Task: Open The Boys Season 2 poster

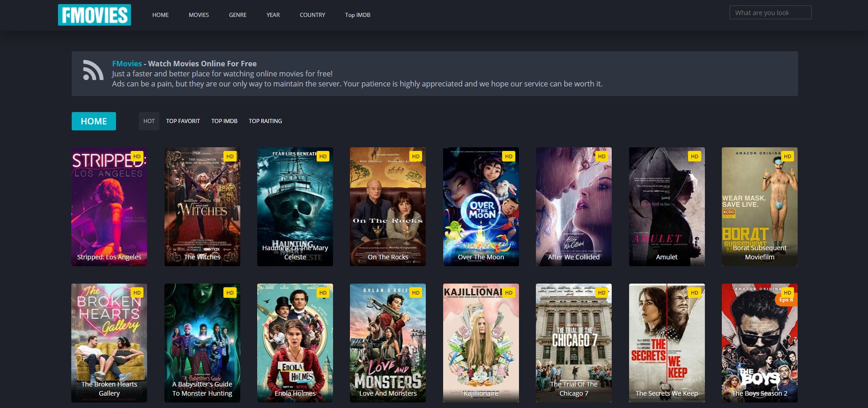Action: [x=760, y=343]
